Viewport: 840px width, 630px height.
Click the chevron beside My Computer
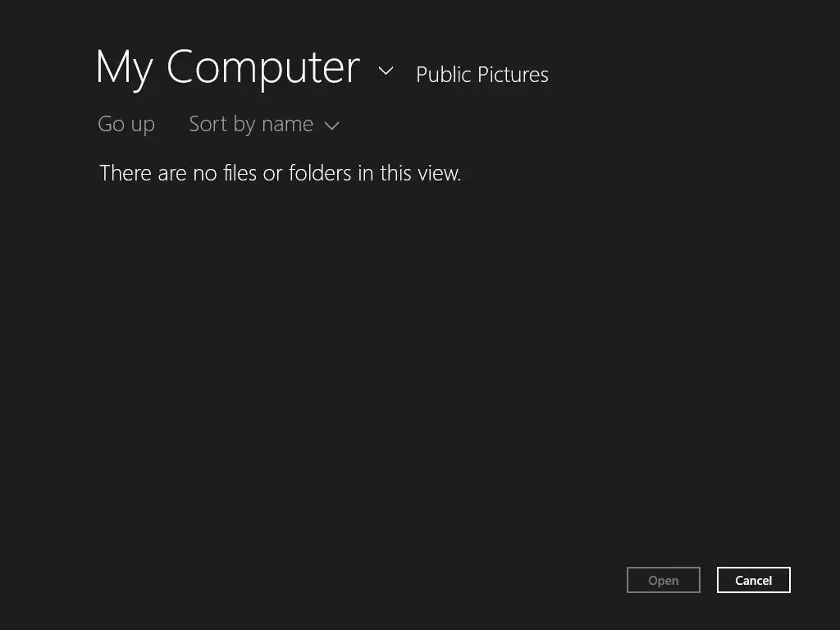386,71
